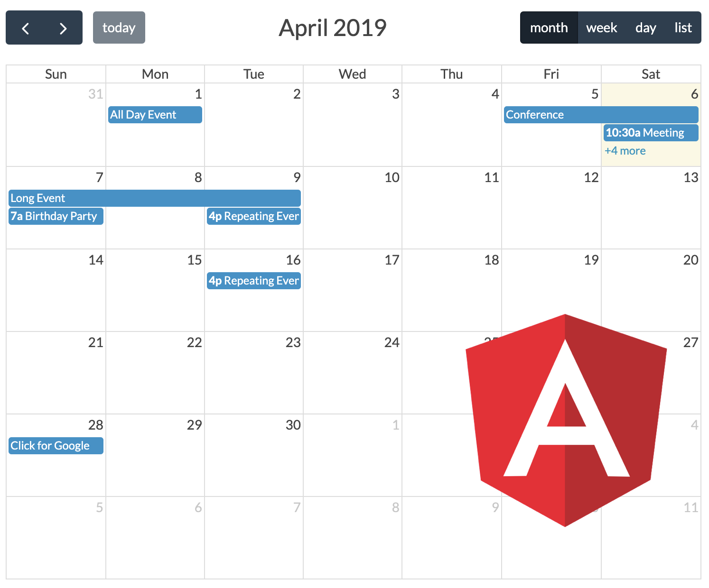Select day number 20
709x588 pixels.
pyautogui.click(x=691, y=260)
